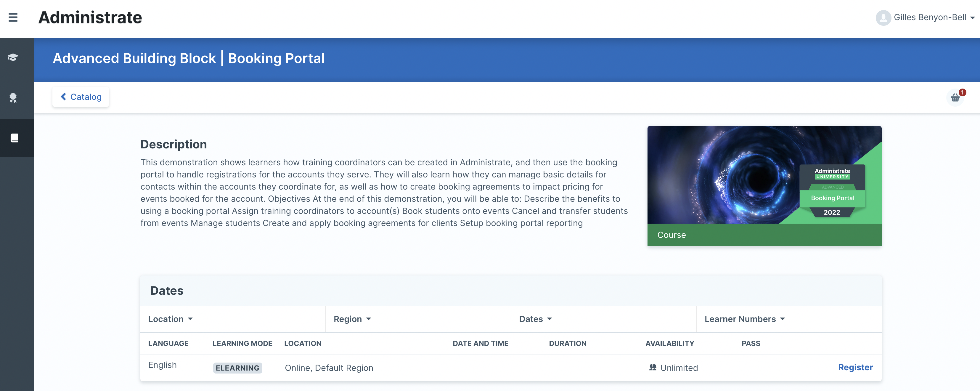Open the graduation cap sidebar icon
This screenshot has height=391, width=980.
[x=13, y=57]
